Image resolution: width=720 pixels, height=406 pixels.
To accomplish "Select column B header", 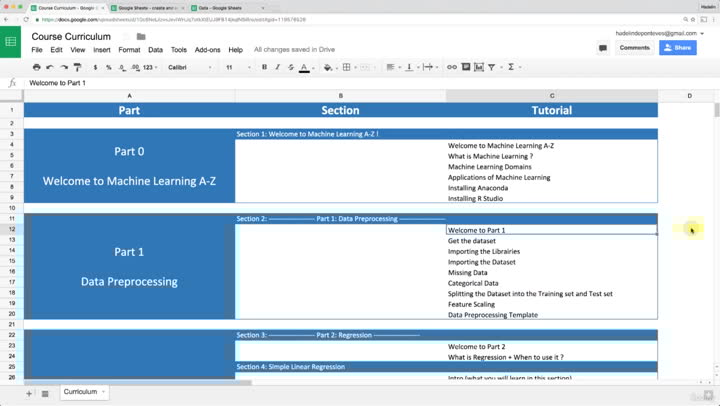I will [x=340, y=96].
